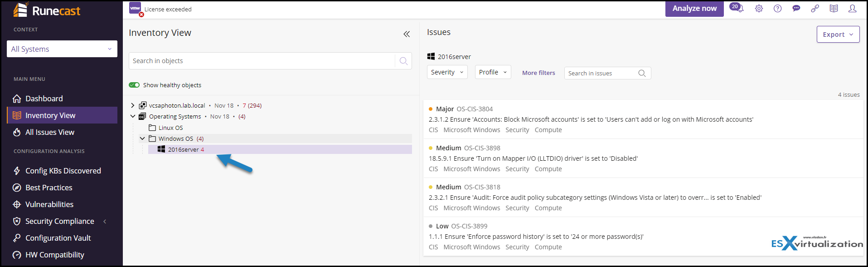The width and height of the screenshot is (868, 267).
Task: Open the All Systems context dropdown
Action: pyautogui.click(x=62, y=49)
